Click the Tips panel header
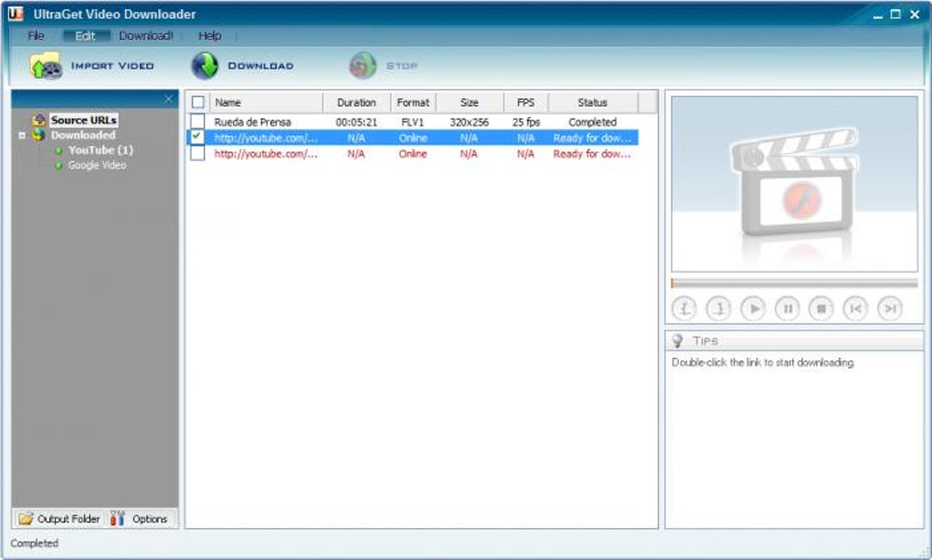This screenshot has height=560, width=932. (x=794, y=341)
